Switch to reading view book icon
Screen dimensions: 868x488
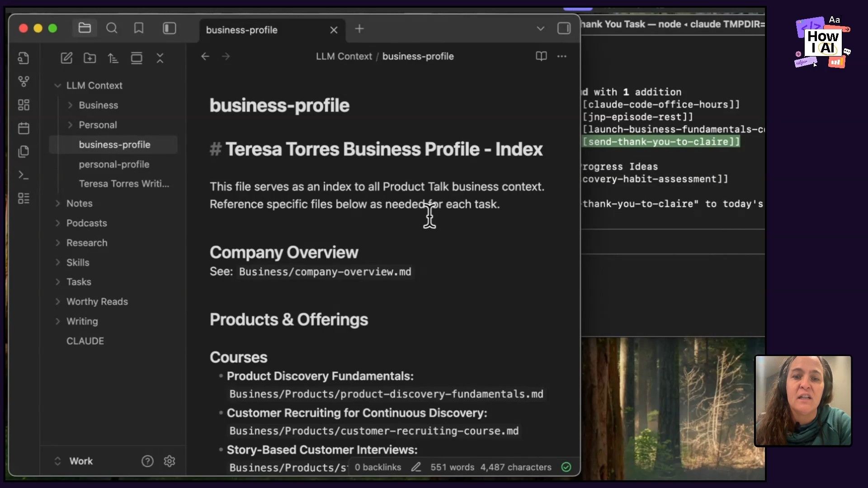coord(541,56)
